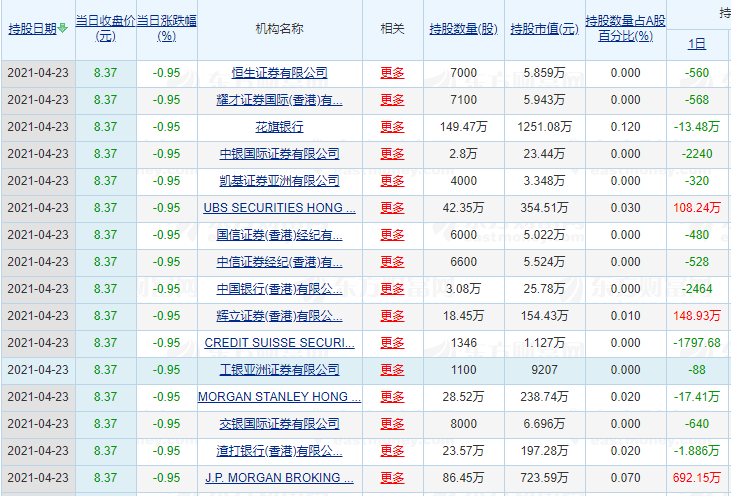Click 更多 in the 辉立证券 row
Screen dimensions: 731x496
[392, 316]
